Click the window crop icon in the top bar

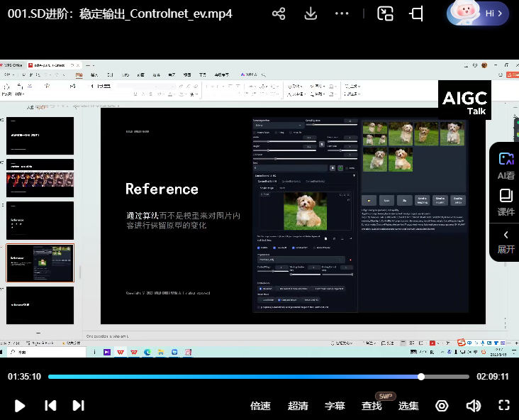417,13
